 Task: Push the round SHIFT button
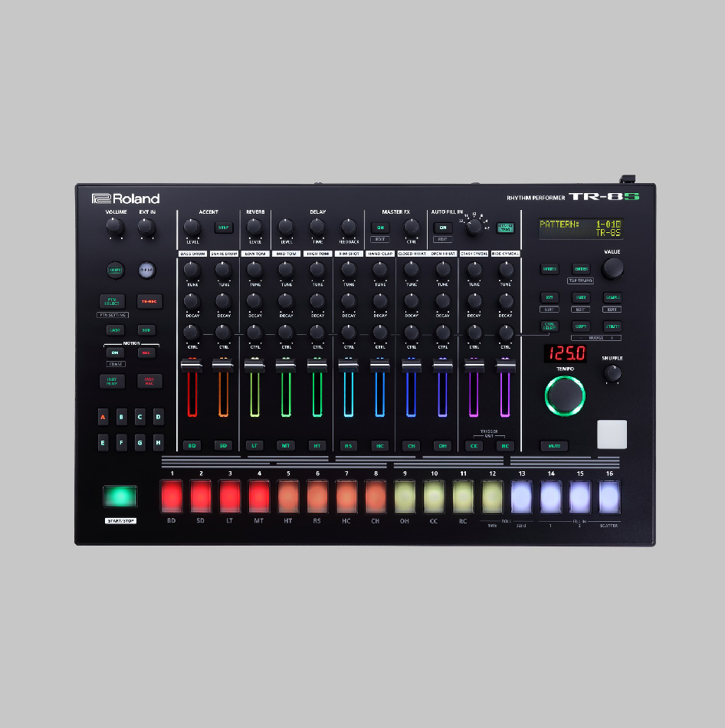click(x=115, y=271)
